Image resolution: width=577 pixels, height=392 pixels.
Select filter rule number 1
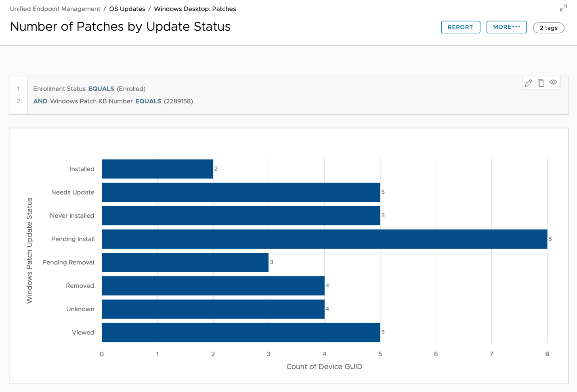click(x=18, y=89)
